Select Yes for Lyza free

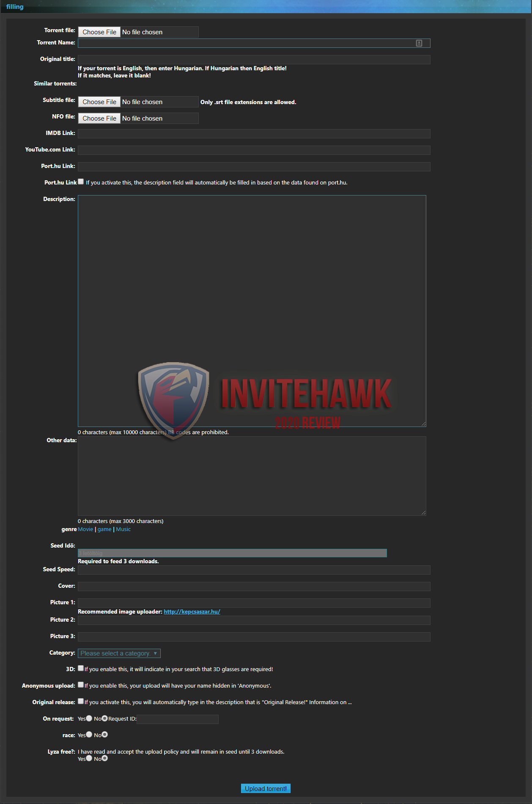pos(89,759)
